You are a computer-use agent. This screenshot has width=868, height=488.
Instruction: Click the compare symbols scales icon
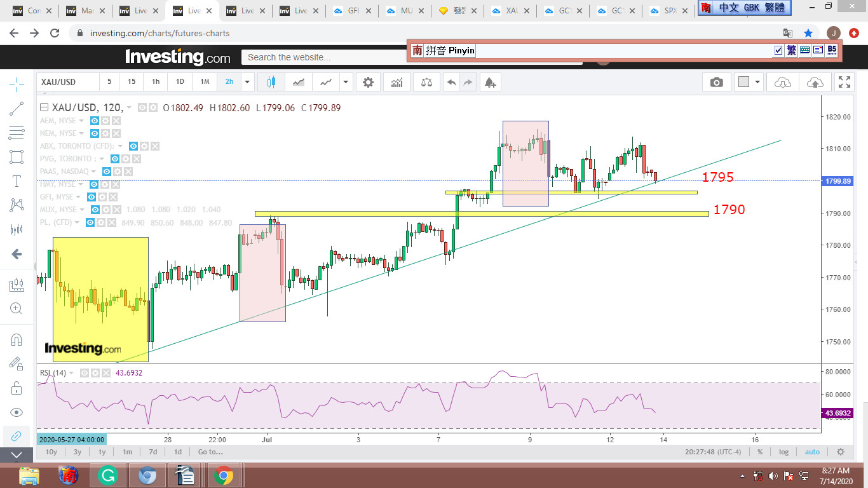pyautogui.click(x=426, y=82)
